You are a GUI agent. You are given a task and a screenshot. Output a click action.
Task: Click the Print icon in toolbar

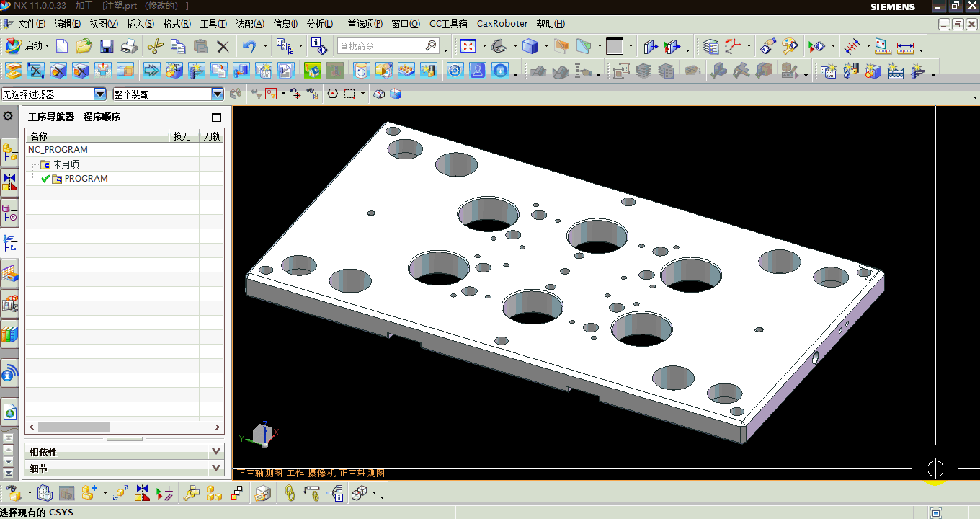129,47
